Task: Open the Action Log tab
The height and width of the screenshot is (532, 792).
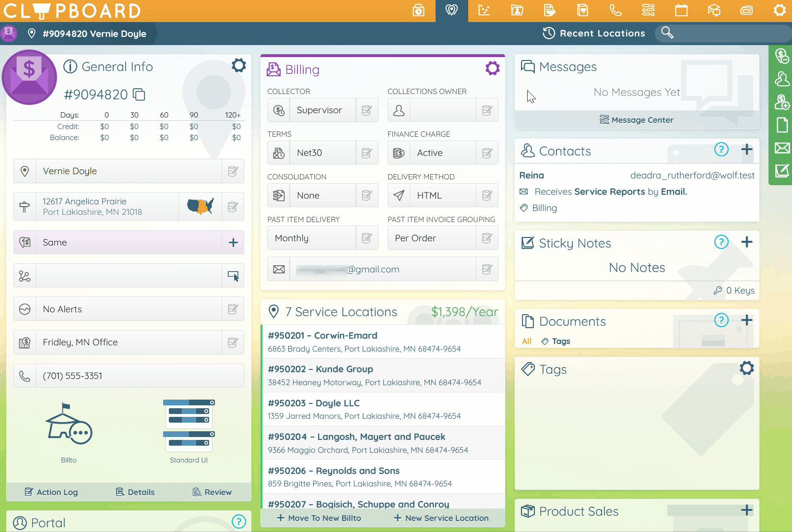Action: pos(51,492)
